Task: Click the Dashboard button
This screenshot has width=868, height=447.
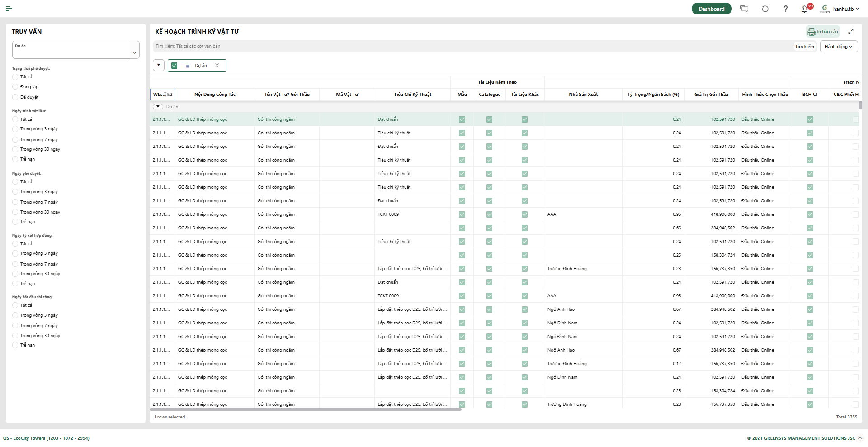Action: (x=712, y=9)
